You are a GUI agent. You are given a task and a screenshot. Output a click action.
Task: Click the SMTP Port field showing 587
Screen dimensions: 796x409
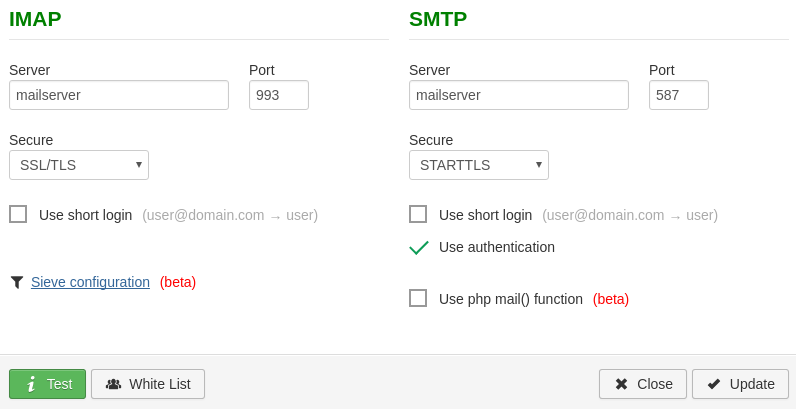tap(679, 95)
